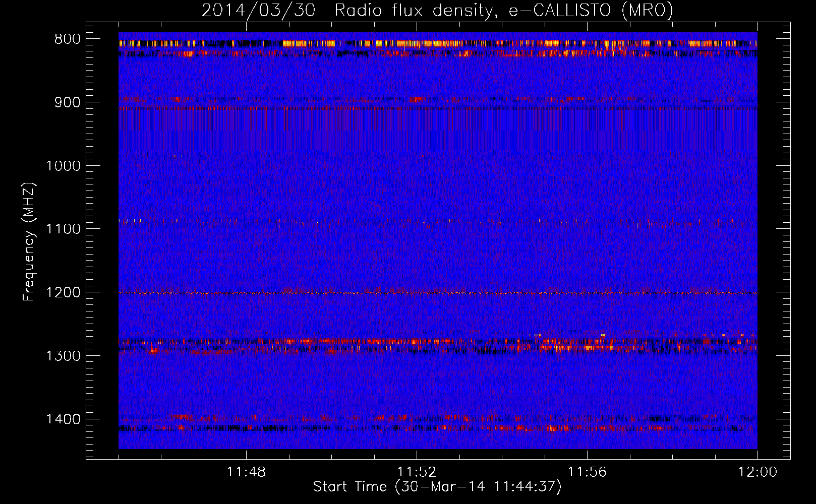Click the "Start Time" x-axis label
Image resolution: width=816 pixels, height=504 pixels.
437,486
